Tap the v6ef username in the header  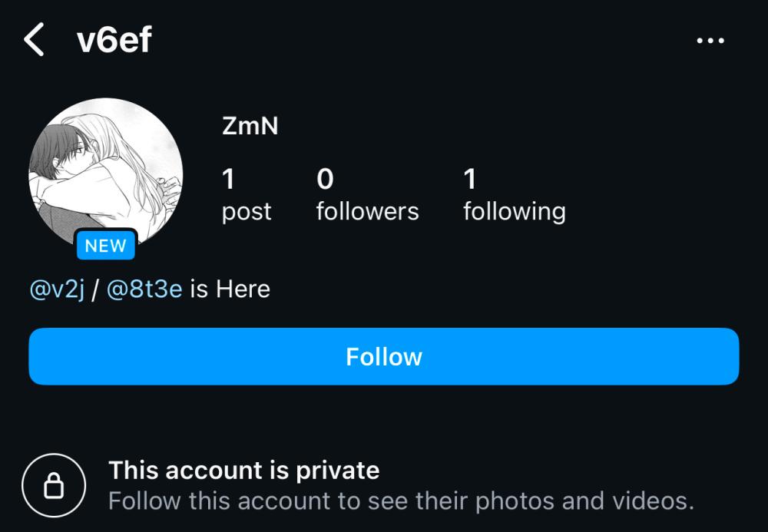(114, 40)
